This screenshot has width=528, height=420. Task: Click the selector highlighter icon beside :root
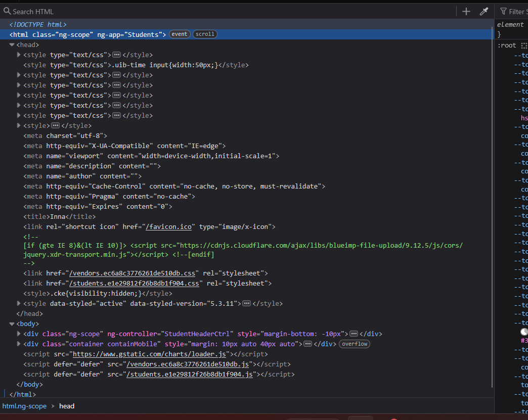coord(524,45)
